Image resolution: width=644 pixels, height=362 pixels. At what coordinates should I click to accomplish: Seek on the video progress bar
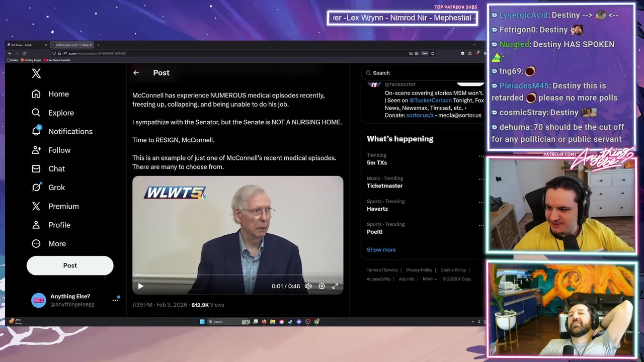coord(238,276)
